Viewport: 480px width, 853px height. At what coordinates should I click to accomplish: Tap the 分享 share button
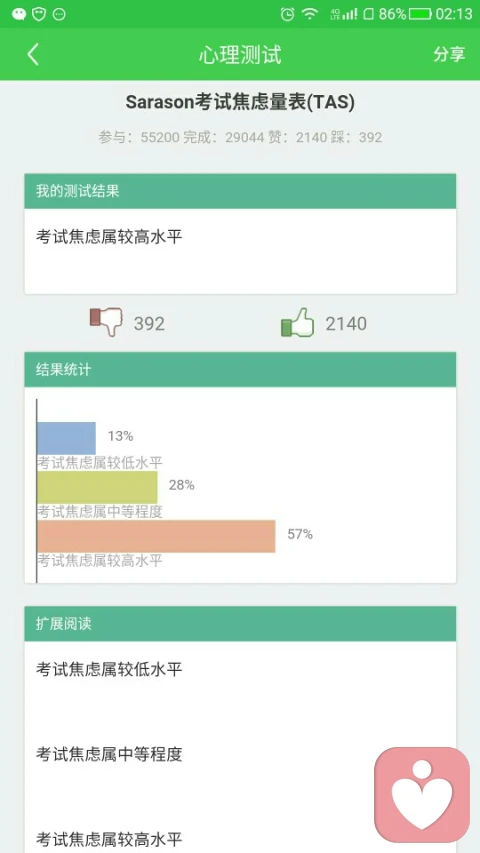point(449,54)
